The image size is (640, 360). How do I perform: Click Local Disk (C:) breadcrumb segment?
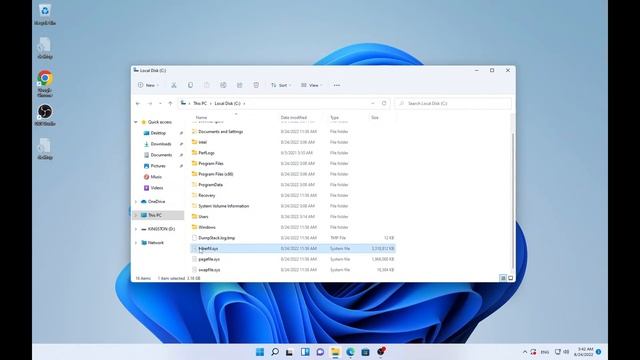click(x=227, y=104)
